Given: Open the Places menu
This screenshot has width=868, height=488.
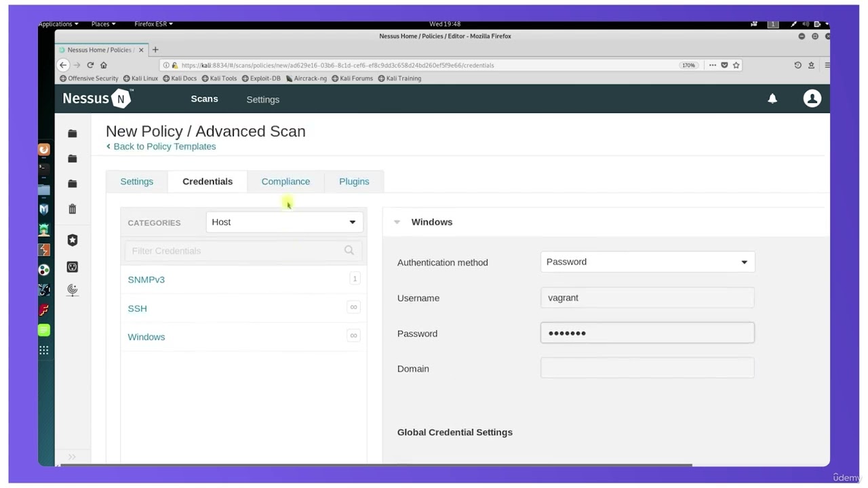Looking at the screenshot, I should coord(103,24).
